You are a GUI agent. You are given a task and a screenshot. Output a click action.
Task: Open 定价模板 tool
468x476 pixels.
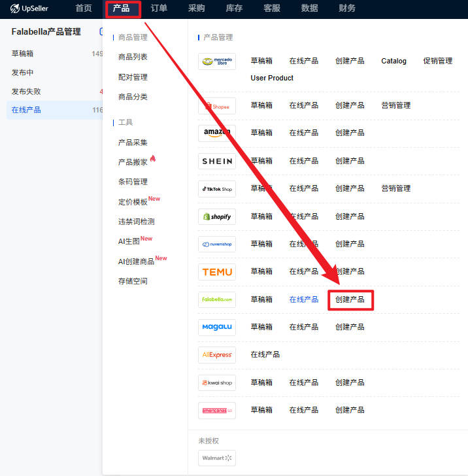click(133, 202)
